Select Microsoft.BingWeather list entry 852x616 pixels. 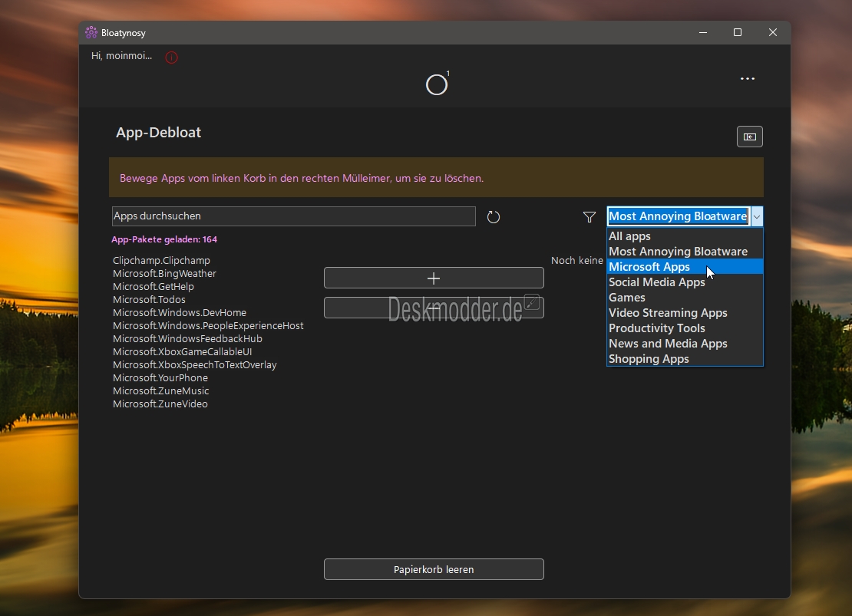164,274
